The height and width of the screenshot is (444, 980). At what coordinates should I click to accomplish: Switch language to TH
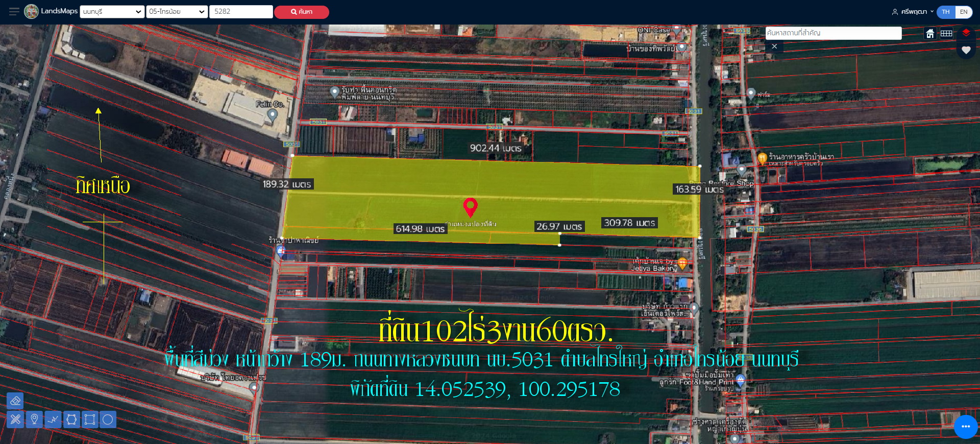(x=946, y=12)
